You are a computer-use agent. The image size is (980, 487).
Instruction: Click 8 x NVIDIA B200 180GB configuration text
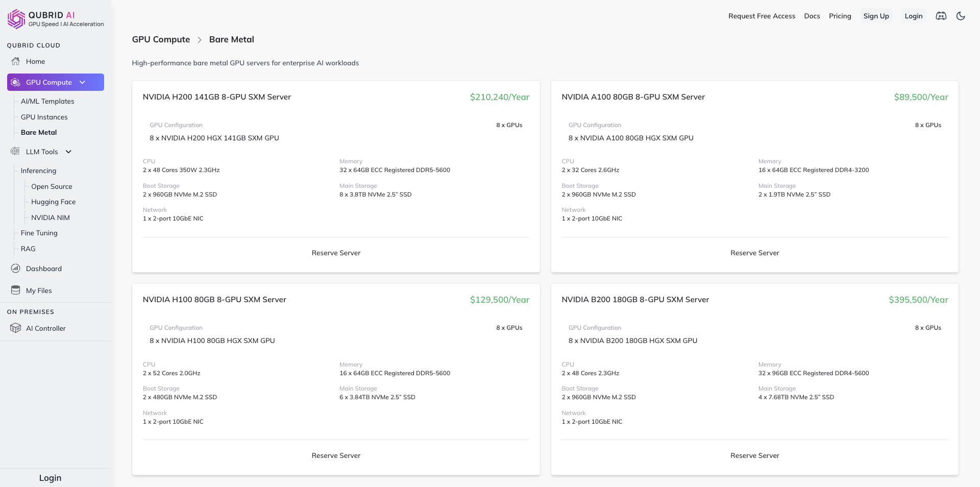[633, 340]
